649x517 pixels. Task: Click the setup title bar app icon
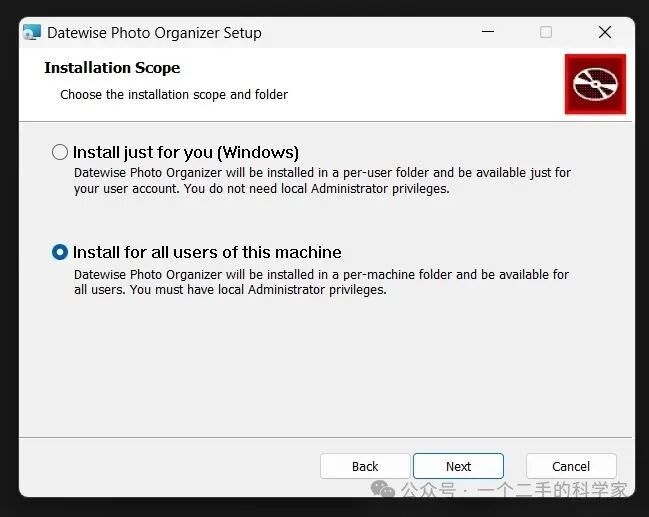(x=32, y=32)
